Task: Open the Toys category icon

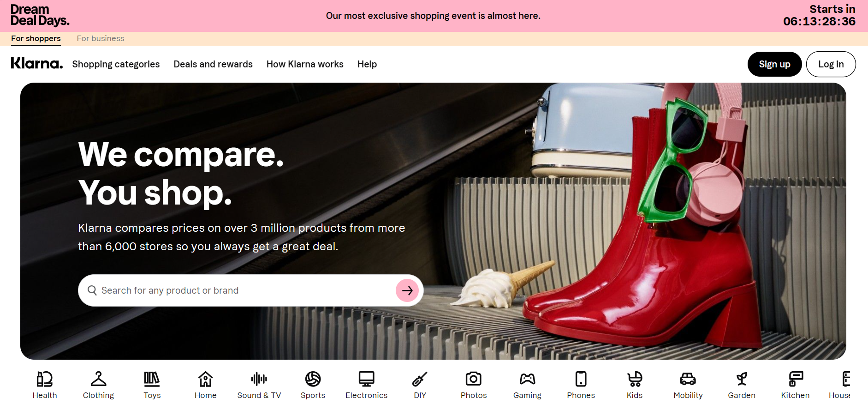Action: [x=152, y=379]
